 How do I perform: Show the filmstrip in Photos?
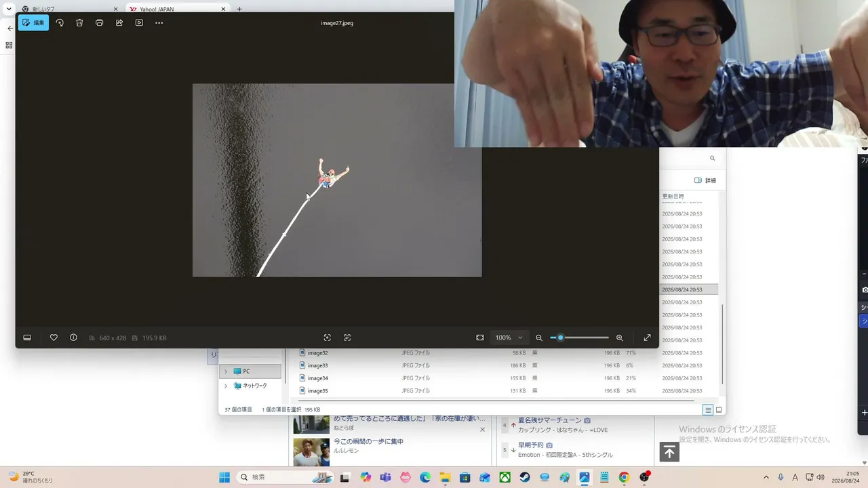[27, 338]
